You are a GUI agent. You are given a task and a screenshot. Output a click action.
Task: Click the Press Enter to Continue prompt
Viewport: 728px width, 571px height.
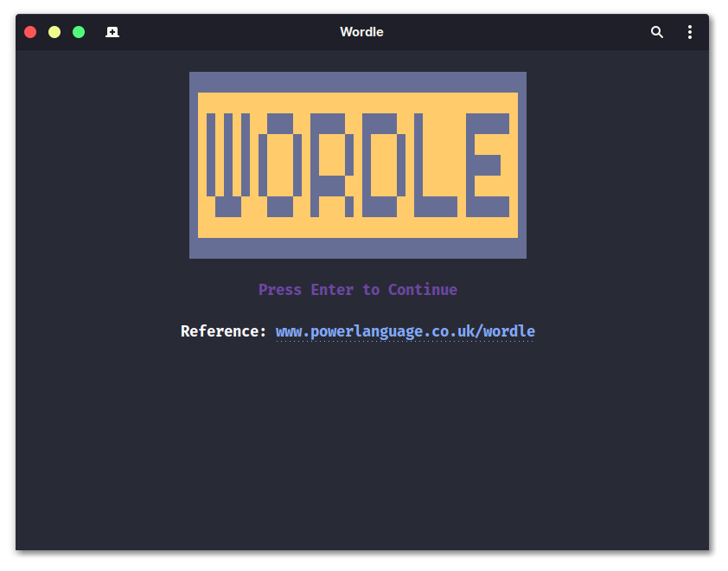[x=357, y=289]
